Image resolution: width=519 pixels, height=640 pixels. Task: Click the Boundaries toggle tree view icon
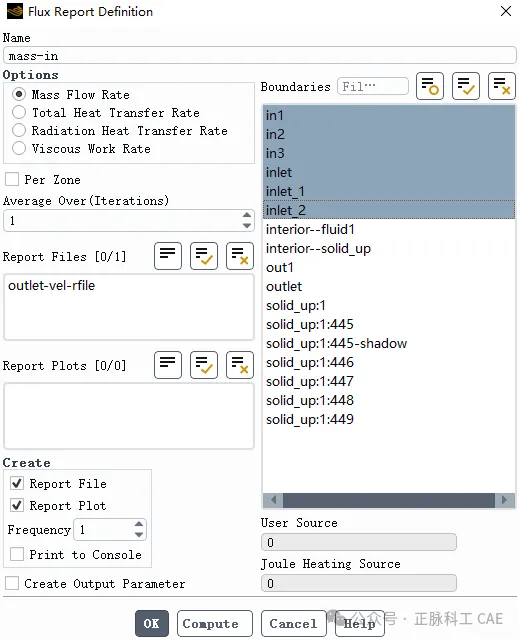click(430, 86)
